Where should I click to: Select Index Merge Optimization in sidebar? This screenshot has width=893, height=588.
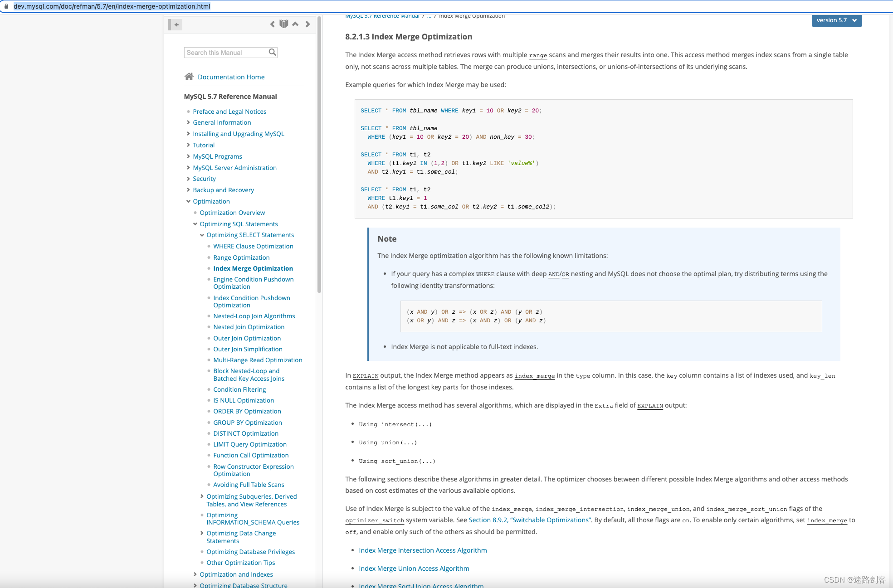pos(253,268)
